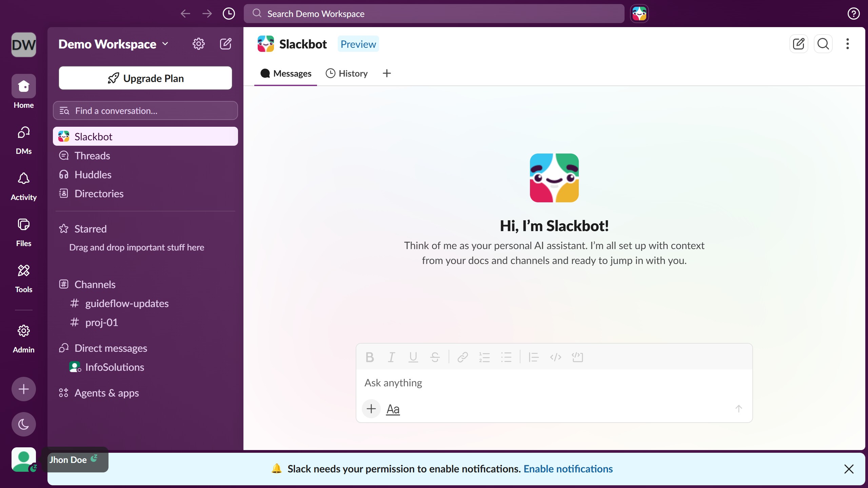Click the Upgrade Plan button
Screen dimensions: 868x488
pos(145,78)
